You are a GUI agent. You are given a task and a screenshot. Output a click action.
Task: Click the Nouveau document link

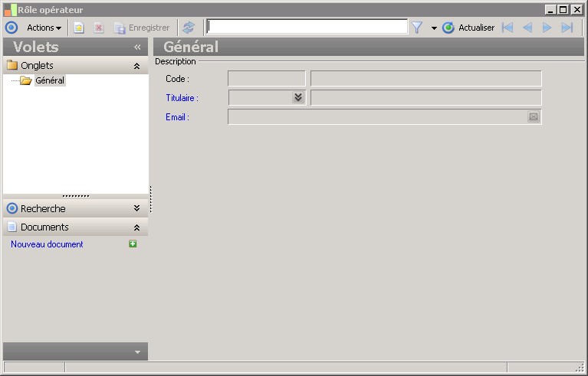[47, 244]
